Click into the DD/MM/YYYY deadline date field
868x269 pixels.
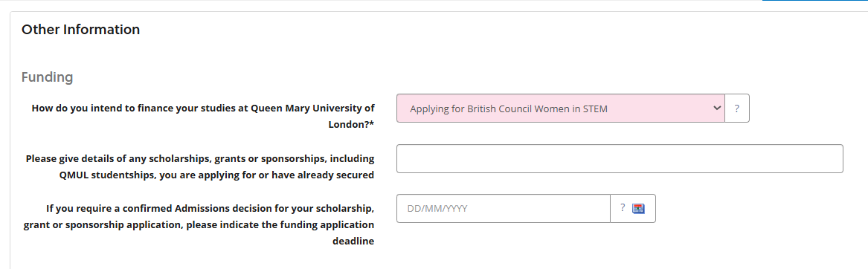[x=504, y=209]
